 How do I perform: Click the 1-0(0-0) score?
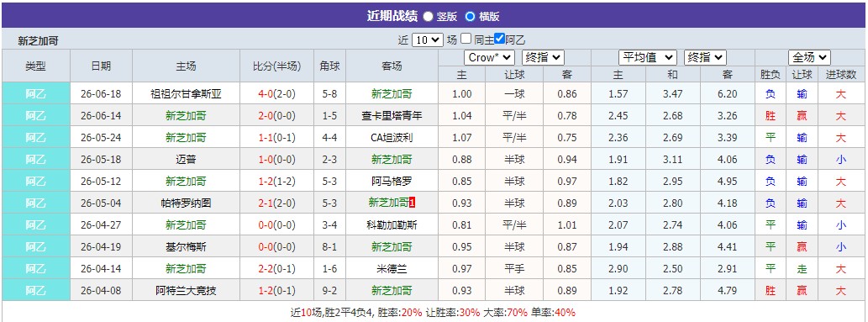click(x=276, y=160)
